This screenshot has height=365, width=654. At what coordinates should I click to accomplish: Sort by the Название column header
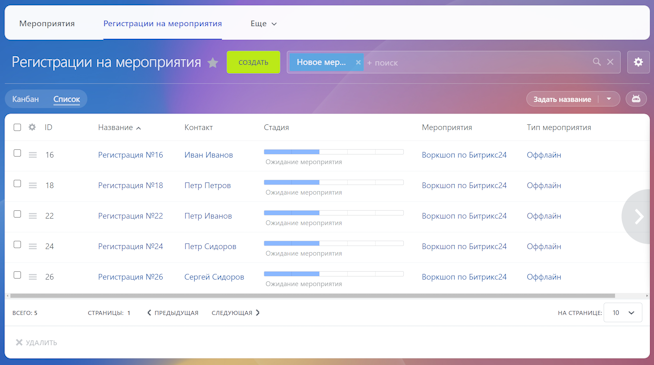(x=119, y=127)
